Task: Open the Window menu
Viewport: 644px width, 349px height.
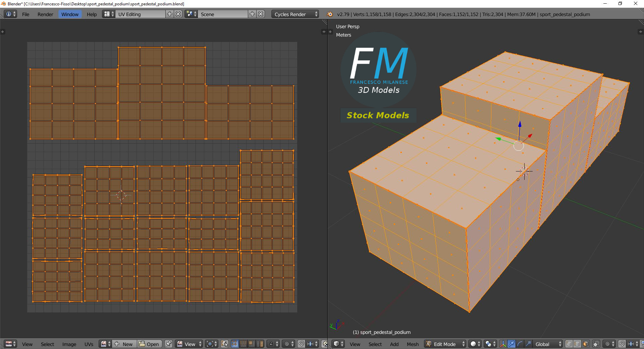Action: [70, 14]
